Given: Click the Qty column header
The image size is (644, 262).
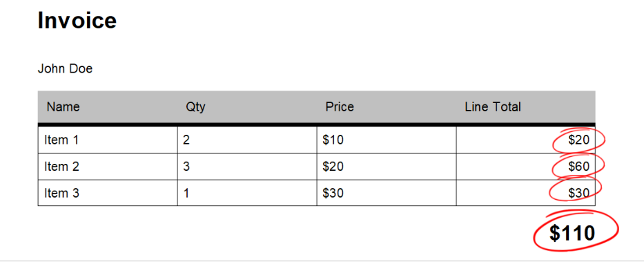Looking at the screenshot, I should coord(195,107).
